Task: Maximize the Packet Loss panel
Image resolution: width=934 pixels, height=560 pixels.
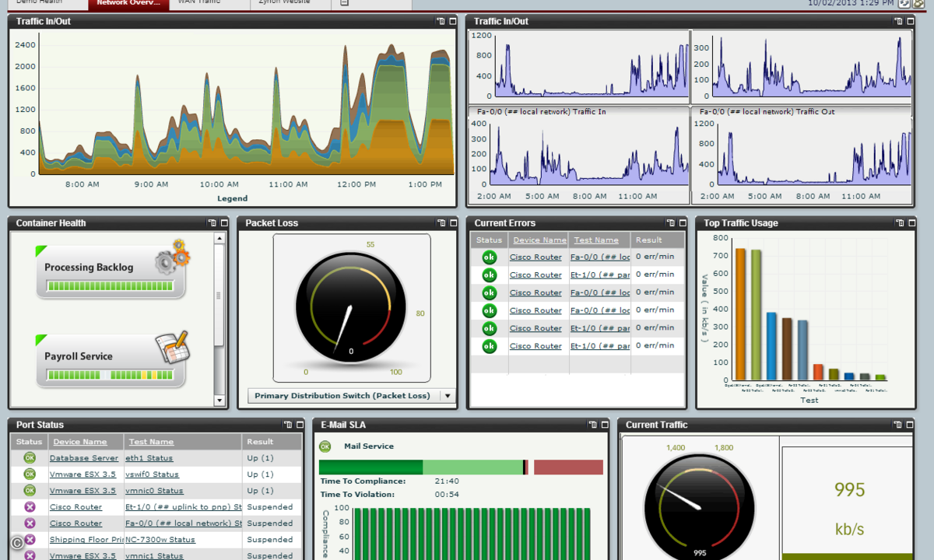Action: (453, 223)
